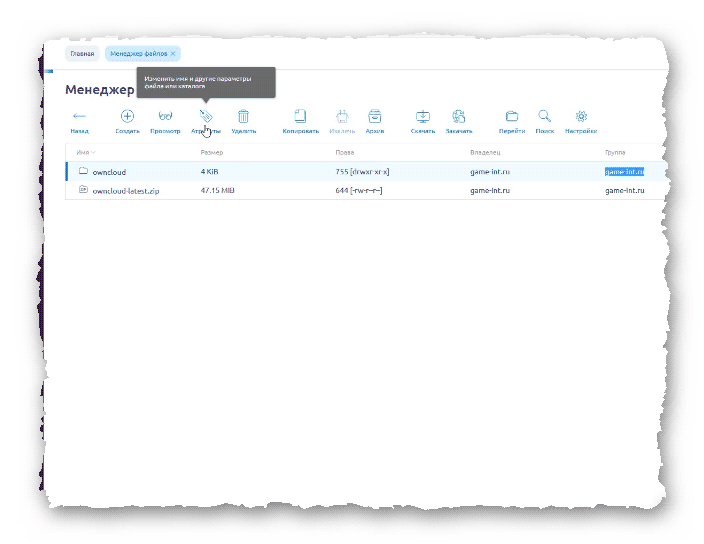
Task: Click owner game-int.ru in owncloud row
Action: tap(490, 171)
